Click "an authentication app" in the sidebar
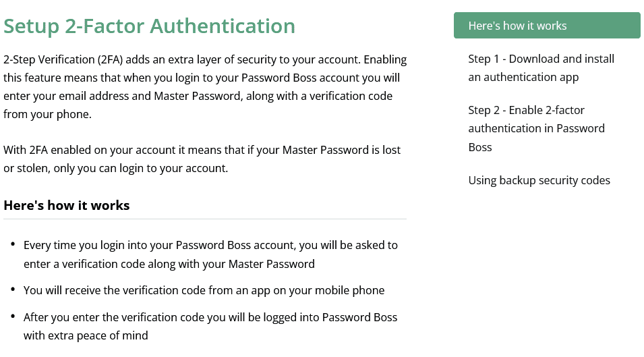644x357 pixels. coord(523,77)
